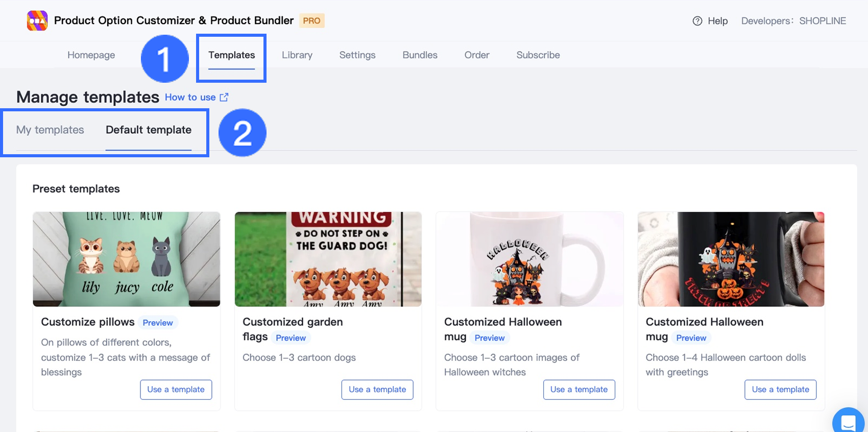Click the external link icon beside How to use
This screenshot has width=868, height=432.
(224, 97)
